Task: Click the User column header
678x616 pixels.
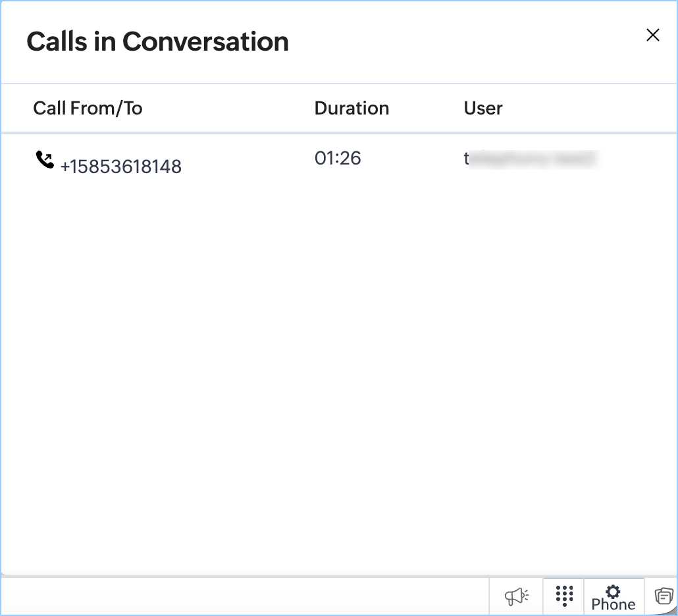Action: point(483,108)
